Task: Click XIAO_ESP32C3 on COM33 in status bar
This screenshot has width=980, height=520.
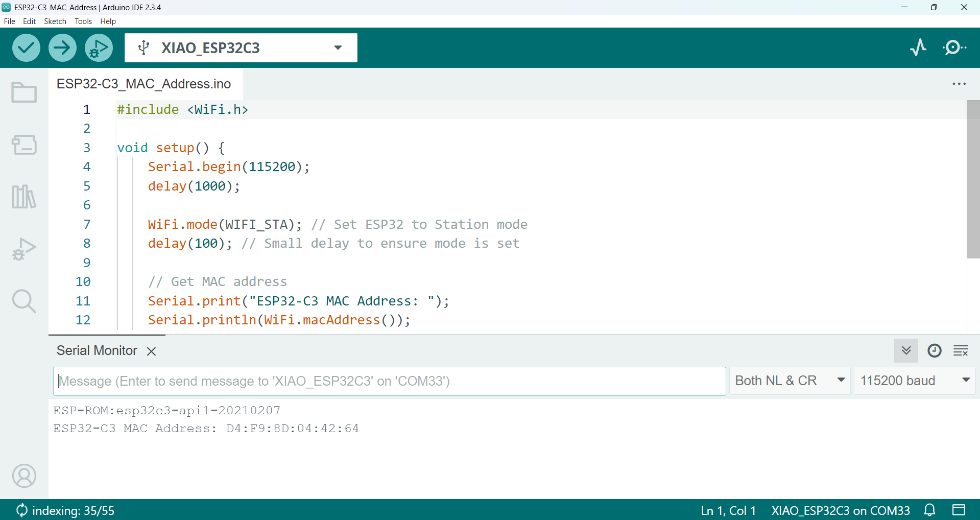Action: pyautogui.click(x=841, y=510)
